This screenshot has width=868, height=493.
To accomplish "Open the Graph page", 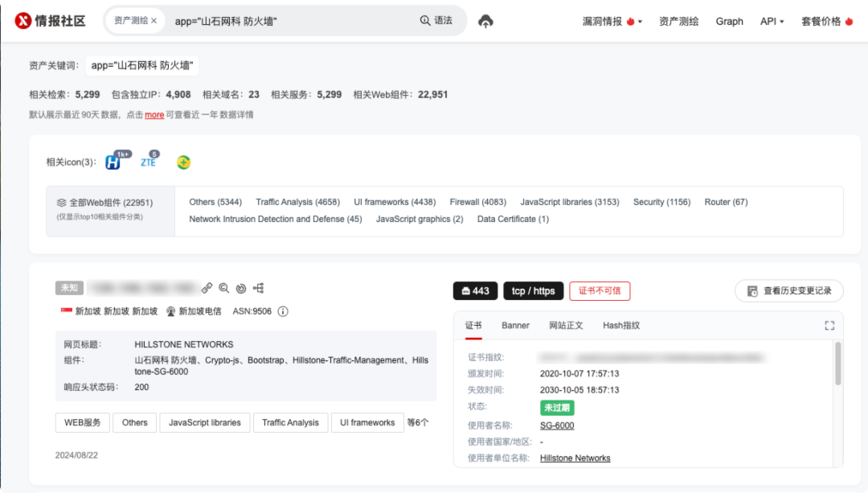I will pyautogui.click(x=729, y=21).
